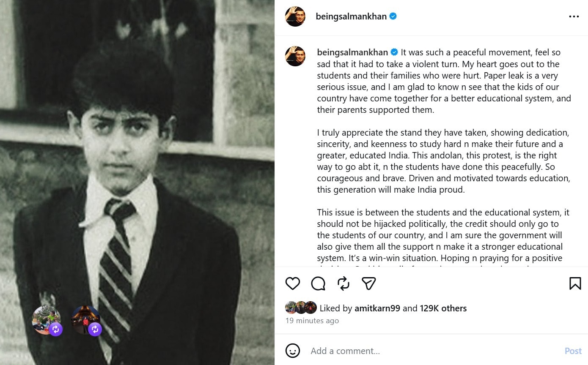Open beingsalmankhan profile from header username
The image size is (588, 365).
[x=351, y=16]
